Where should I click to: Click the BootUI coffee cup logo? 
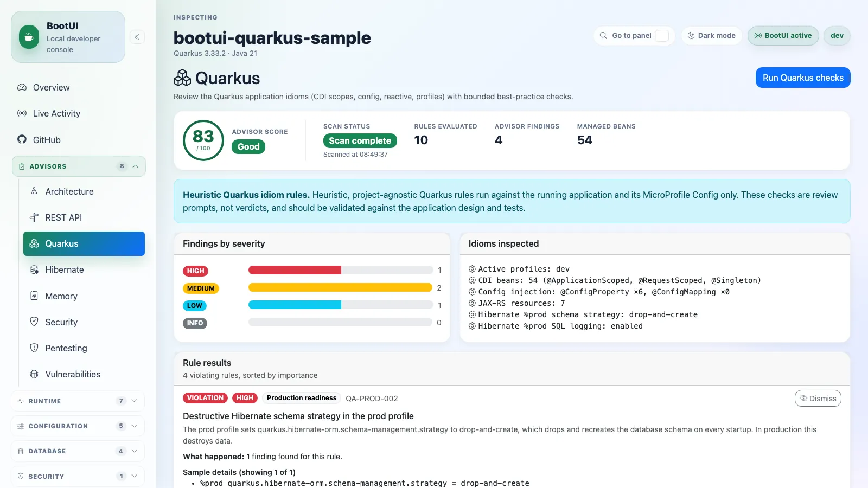[x=29, y=37]
